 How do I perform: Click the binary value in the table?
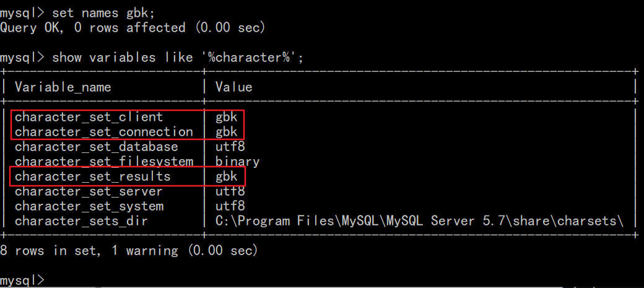click(x=237, y=162)
